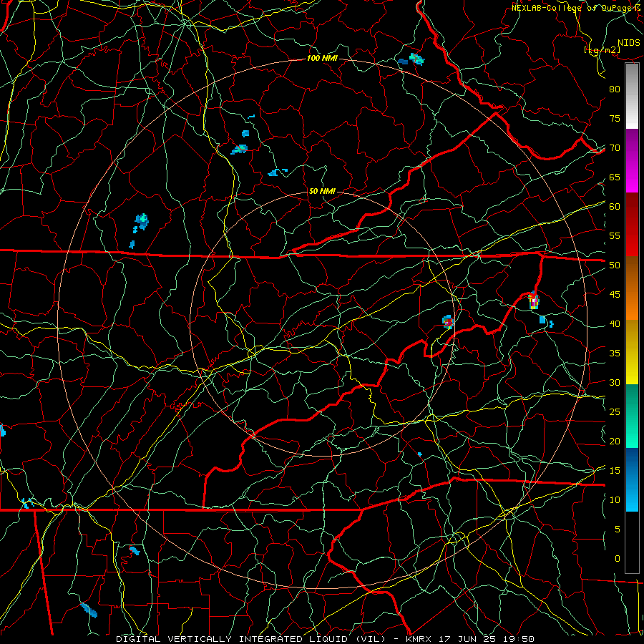
Task: Click the blue-green echo cluster northwest inside the 100 NMI ring
Action: [141, 223]
